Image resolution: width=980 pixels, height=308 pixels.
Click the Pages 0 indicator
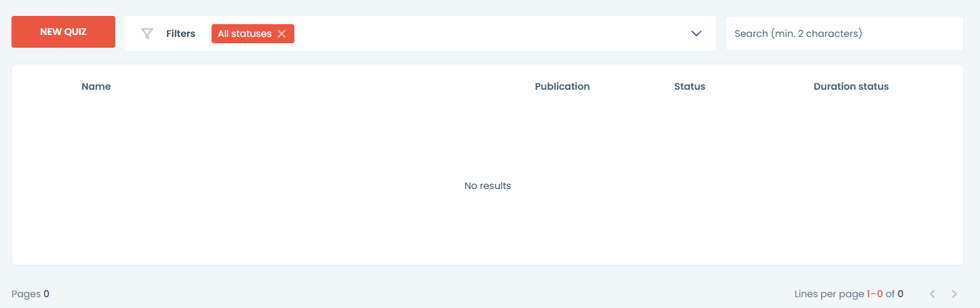(31, 294)
